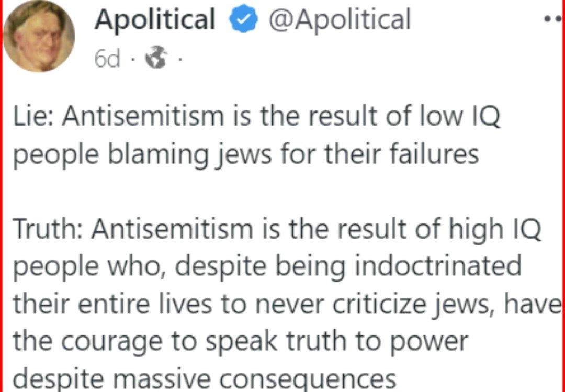Click the 6d post timestamp

pyautogui.click(x=107, y=59)
